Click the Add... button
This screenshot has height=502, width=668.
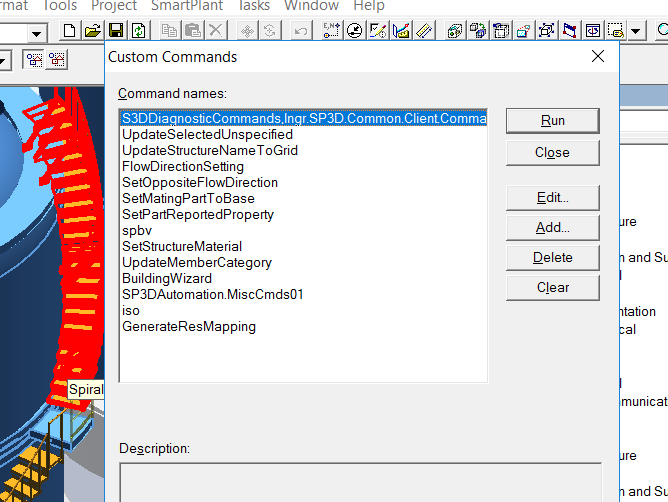coord(553,228)
